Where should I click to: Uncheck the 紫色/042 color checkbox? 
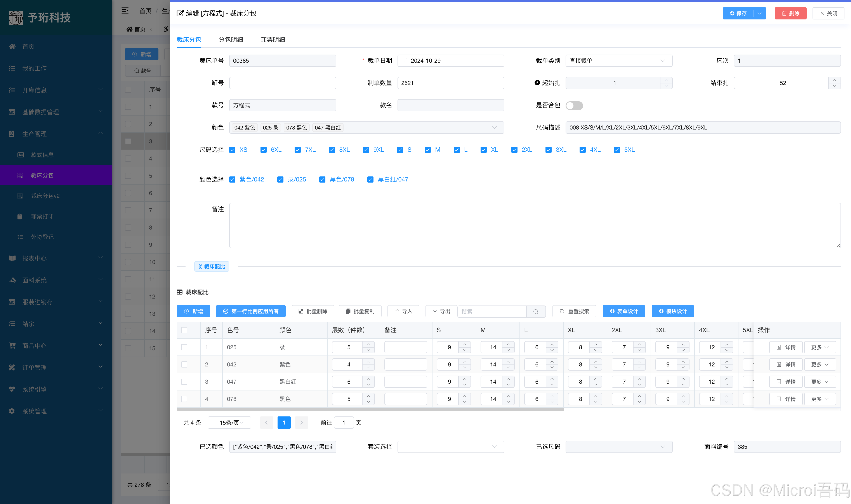(x=233, y=179)
